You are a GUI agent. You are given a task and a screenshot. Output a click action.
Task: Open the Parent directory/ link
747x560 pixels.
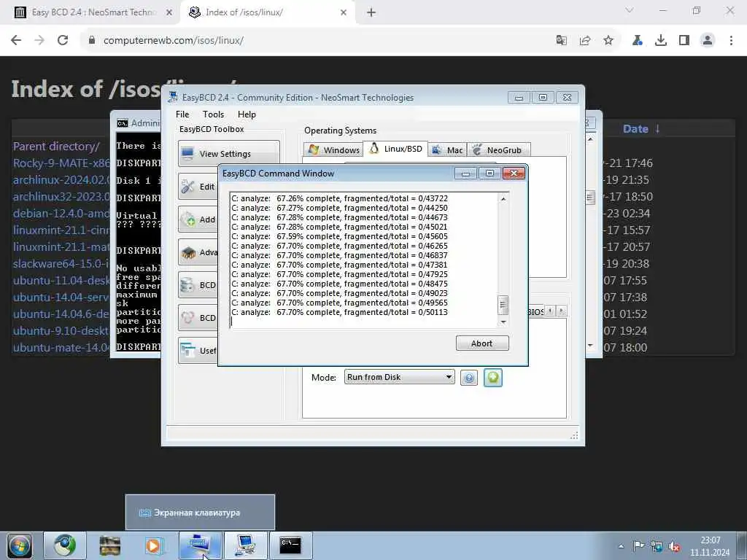click(56, 146)
